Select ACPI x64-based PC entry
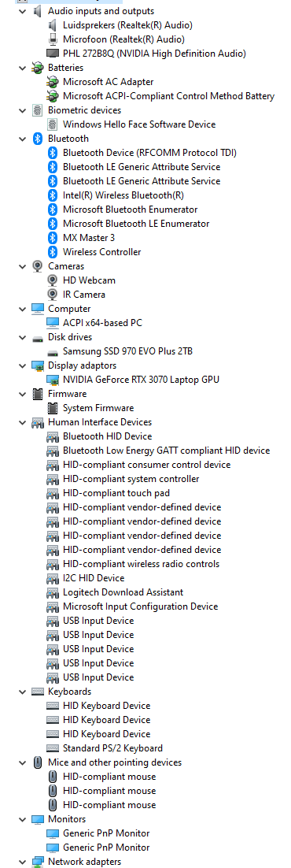 [102, 323]
